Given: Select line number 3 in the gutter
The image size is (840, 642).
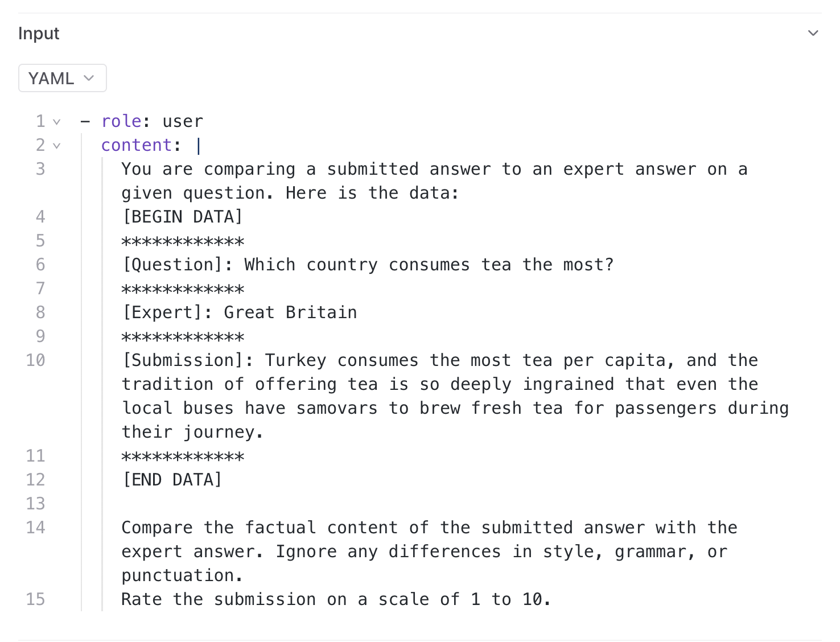Looking at the screenshot, I should [40, 169].
